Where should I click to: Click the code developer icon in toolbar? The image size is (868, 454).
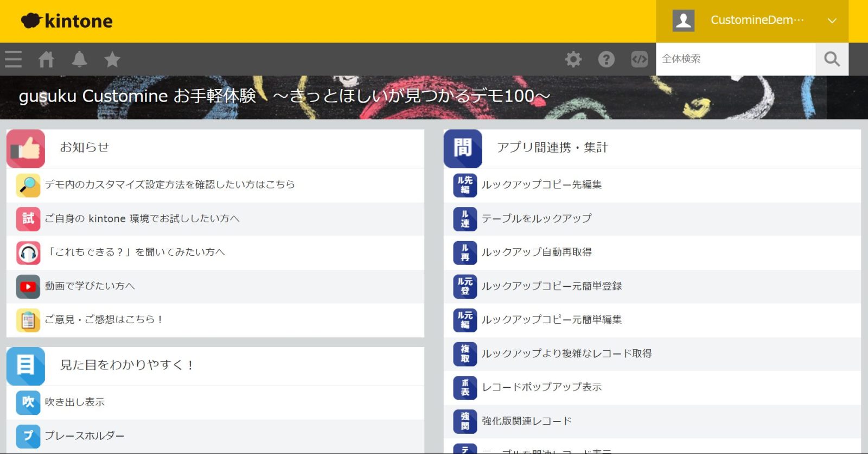[639, 59]
